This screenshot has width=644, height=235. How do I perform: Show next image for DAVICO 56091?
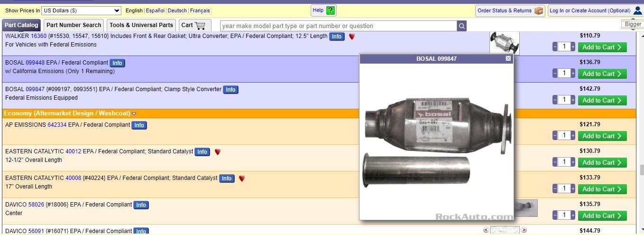(x=524, y=230)
